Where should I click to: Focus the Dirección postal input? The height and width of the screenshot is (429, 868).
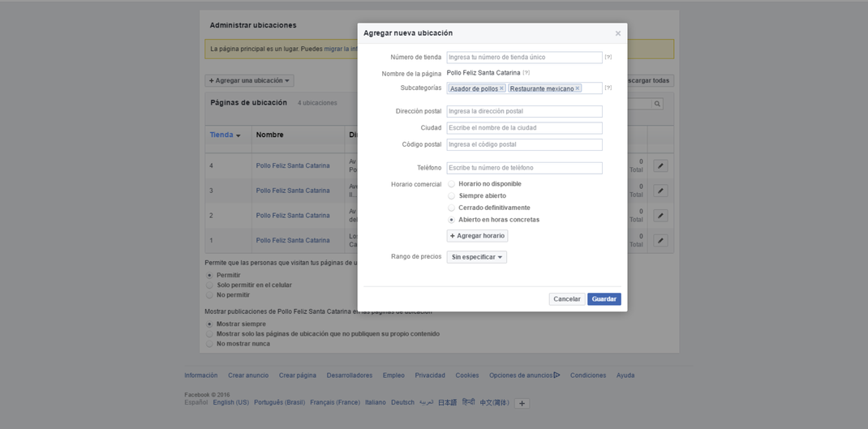point(524,111)
